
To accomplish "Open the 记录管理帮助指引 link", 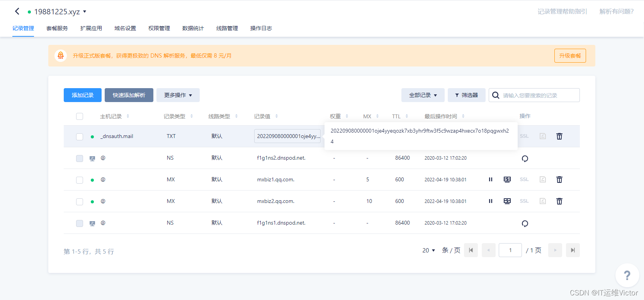I will (562, 12).
